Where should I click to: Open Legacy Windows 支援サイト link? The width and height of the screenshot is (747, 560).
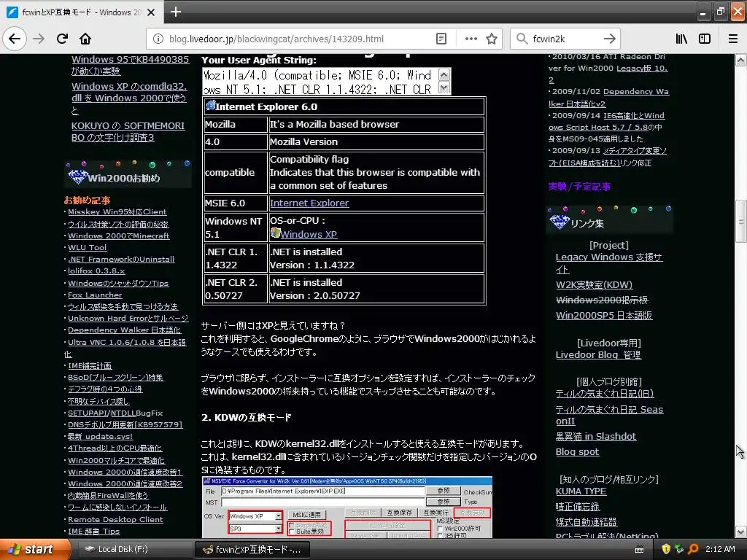[609, 262]
